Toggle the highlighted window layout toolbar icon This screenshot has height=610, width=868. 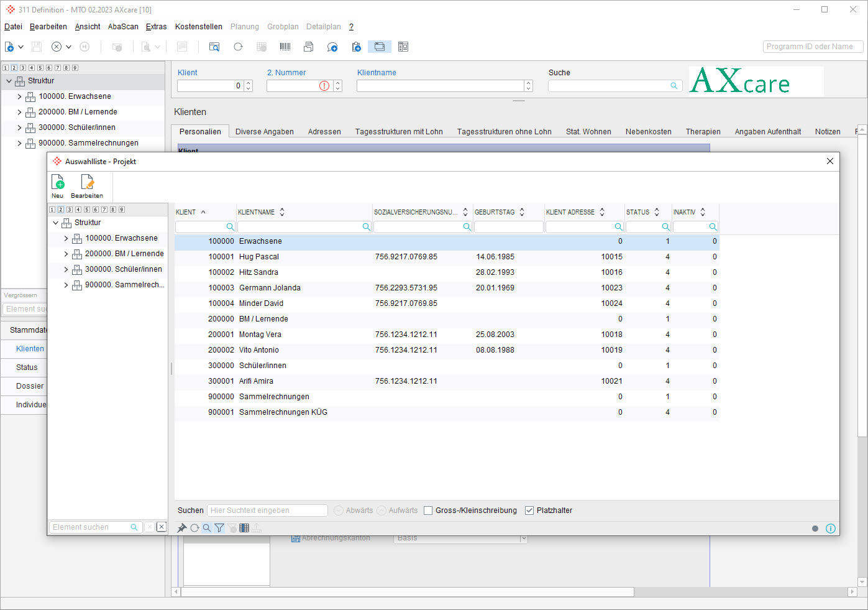[x=380, y=47]
